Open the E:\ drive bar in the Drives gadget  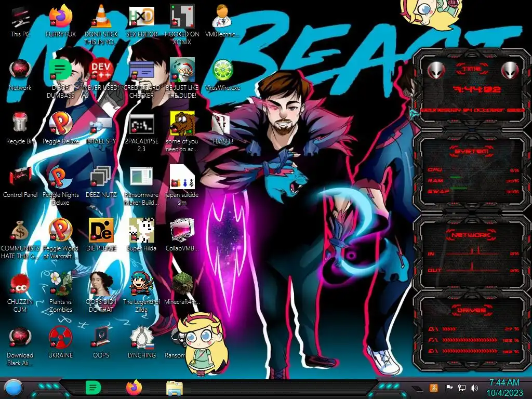click(x=473, y=351)
